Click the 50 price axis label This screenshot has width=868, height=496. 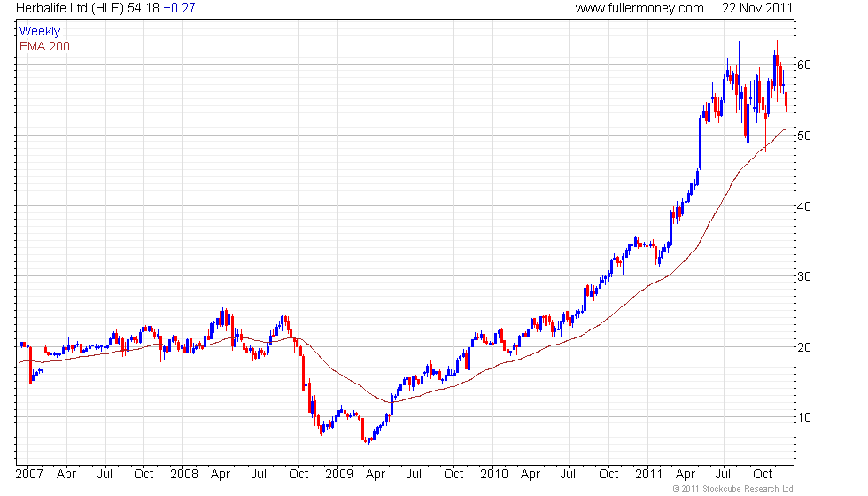(804, 136)
